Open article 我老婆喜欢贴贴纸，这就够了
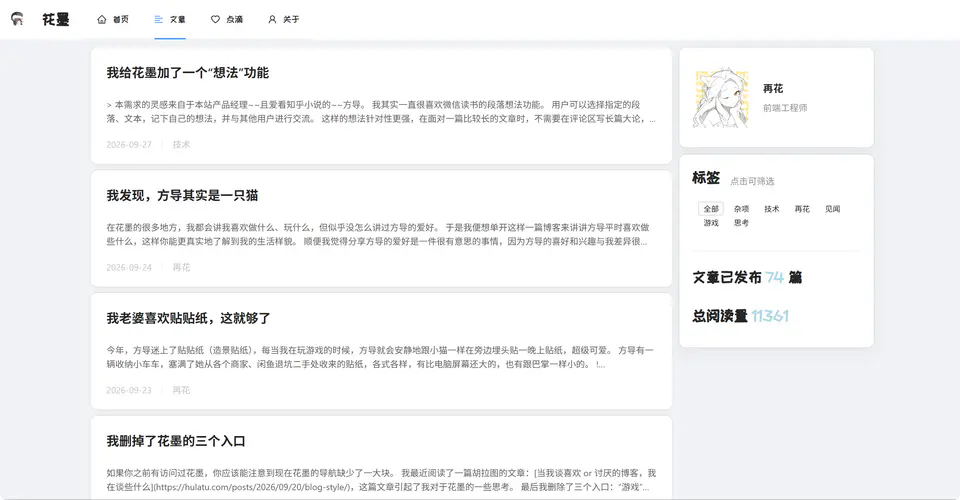Screen dimensions: 960x500 [x=189, y=318]
